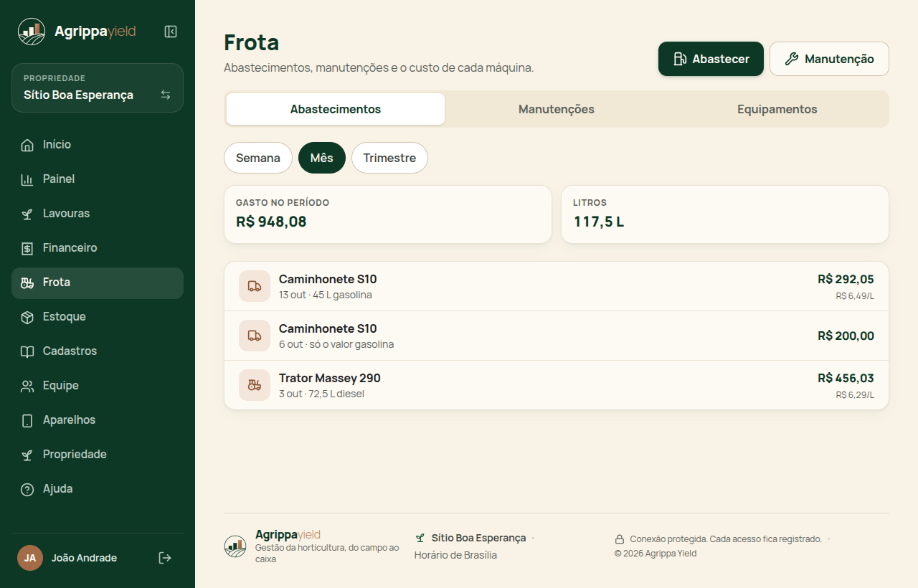Open the Equipamentos tab

coord(777,109)
